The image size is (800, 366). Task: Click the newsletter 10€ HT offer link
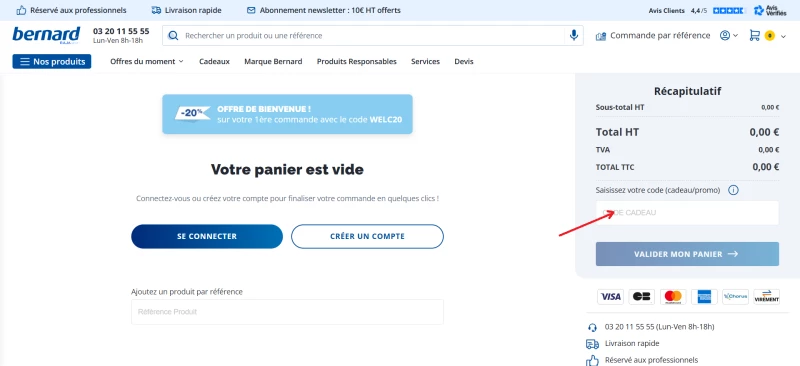coord(330,10)
